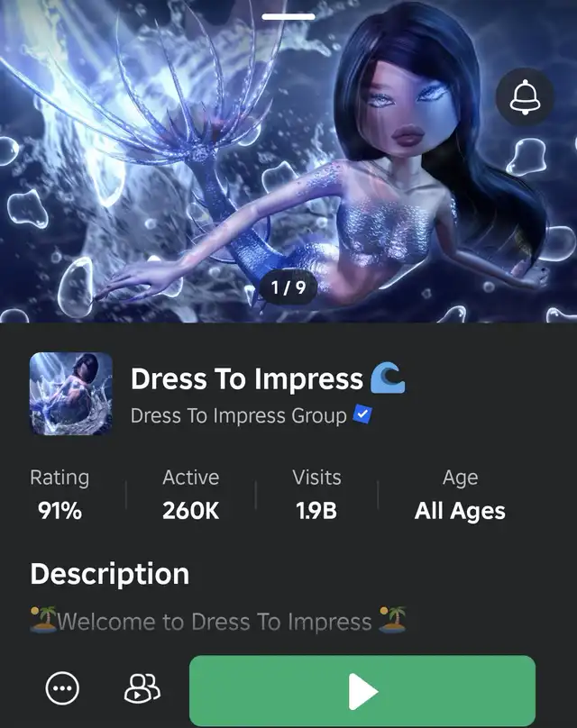Tap the All Ages rating label
This screenshot has height=728, width=577.
(460, 511)
